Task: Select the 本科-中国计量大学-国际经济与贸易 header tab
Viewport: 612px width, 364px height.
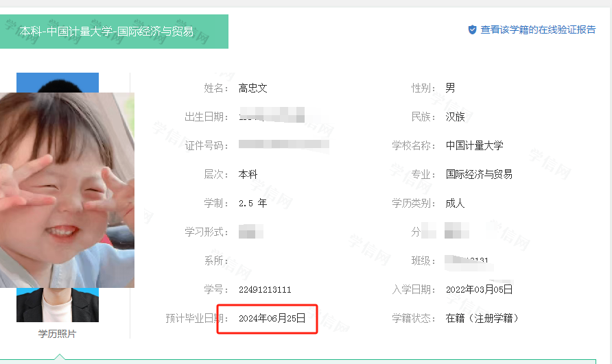Action: pyautogui.click(x=114, y=32)
